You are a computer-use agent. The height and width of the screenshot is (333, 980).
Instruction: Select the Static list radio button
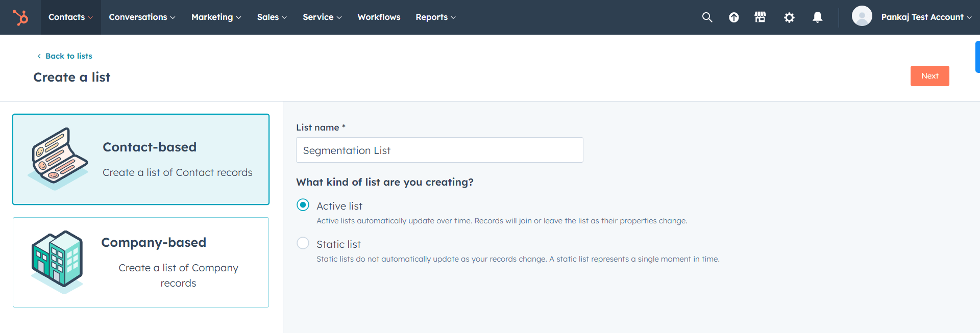(303, 243)
